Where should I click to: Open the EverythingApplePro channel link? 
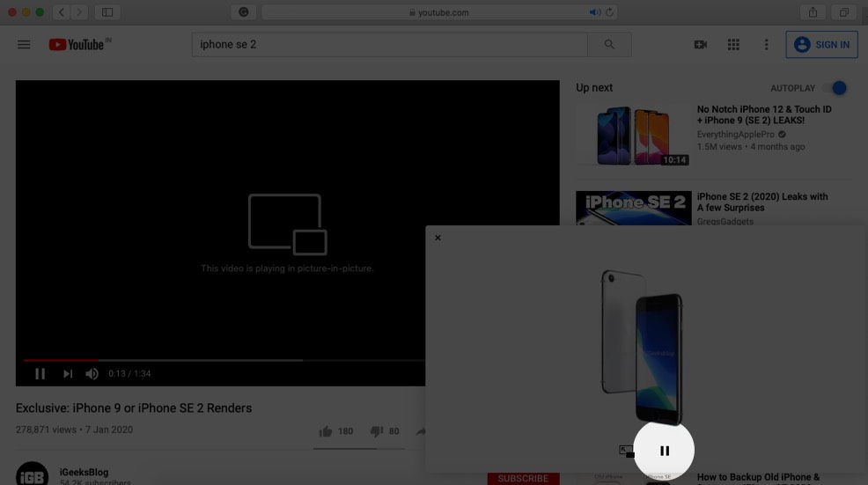736,135
